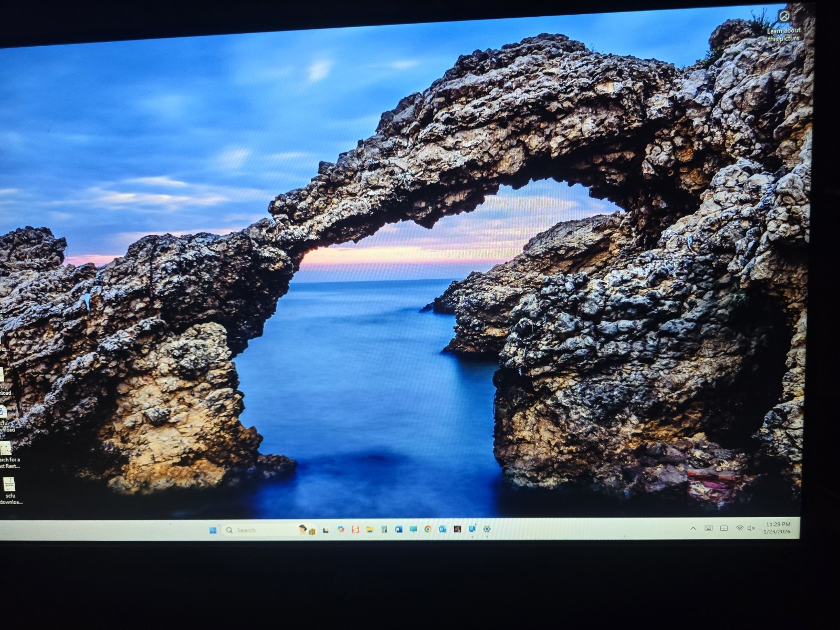The image size is (840, 630).
Task: Open the touch keyboard tray icon
Action: (x=708, y=528)
